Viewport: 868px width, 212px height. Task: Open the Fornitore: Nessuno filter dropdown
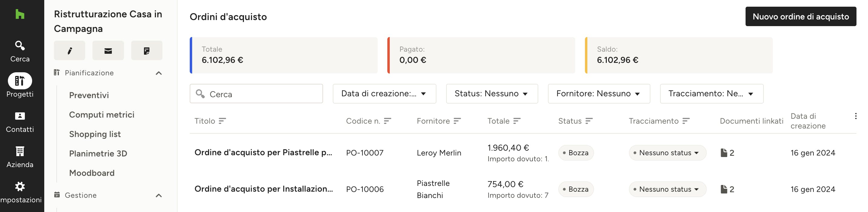[599, 94]
